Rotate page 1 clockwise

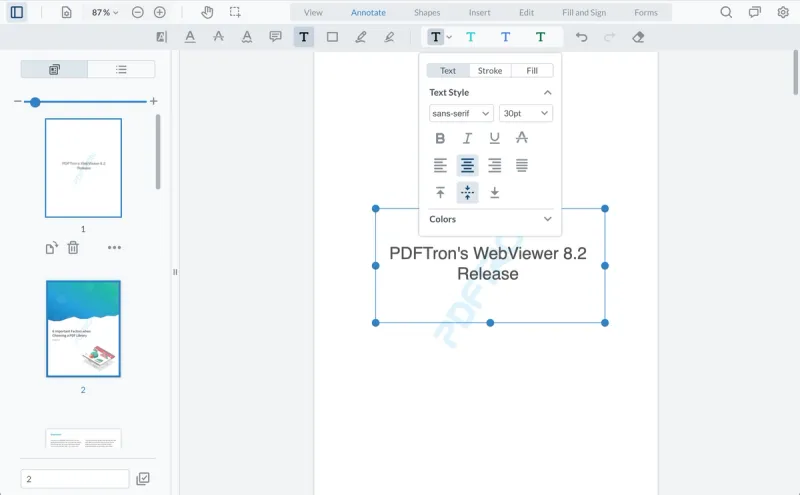pyautogui.click(x=52, y=248)
